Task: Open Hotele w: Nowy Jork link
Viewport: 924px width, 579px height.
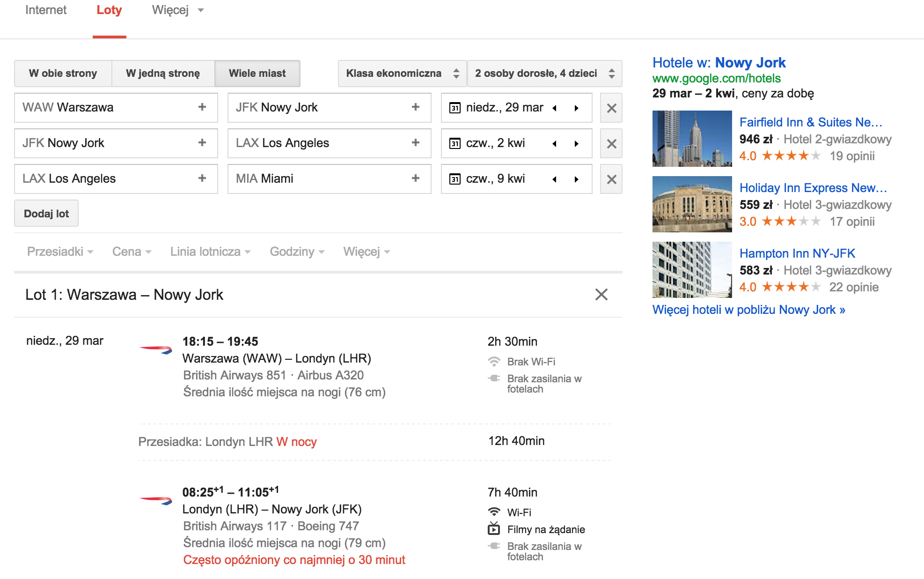Action: (x=719, y=62)
